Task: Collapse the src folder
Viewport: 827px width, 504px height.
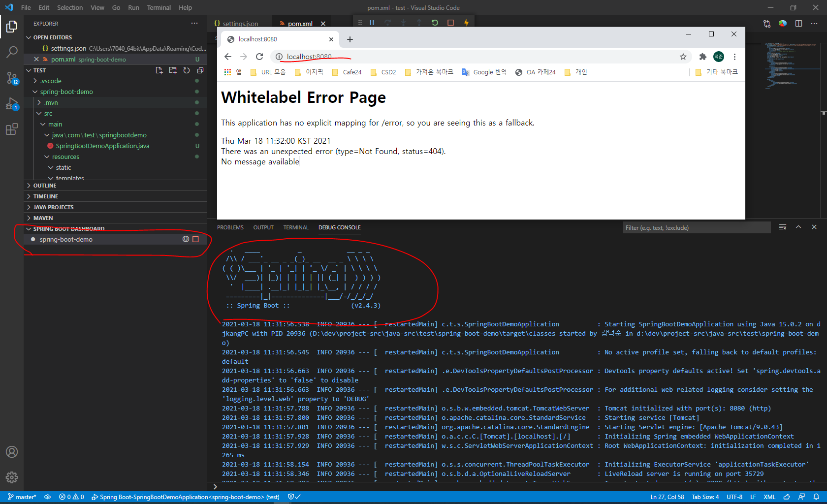Action: tap(48, 113)
